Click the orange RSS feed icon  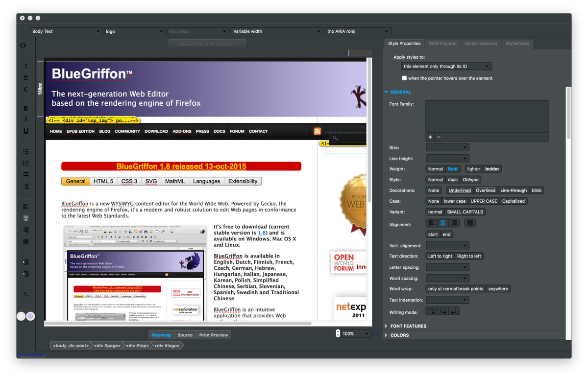318,131
